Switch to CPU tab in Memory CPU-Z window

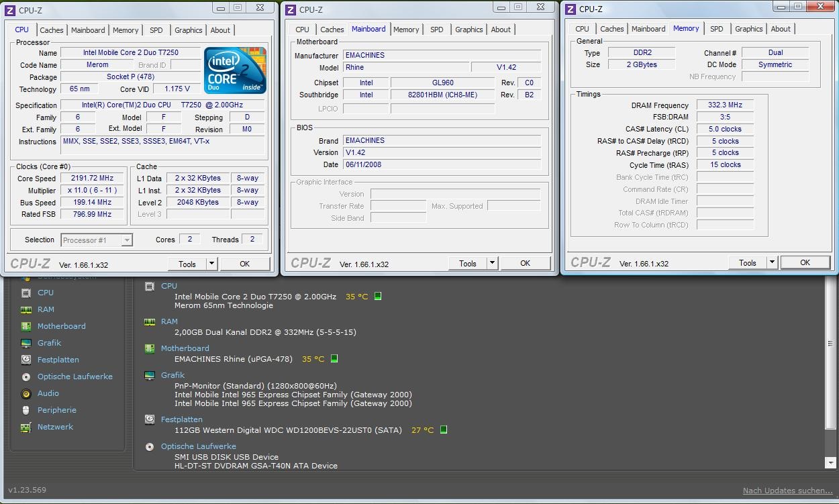click(x=582, y=29)
